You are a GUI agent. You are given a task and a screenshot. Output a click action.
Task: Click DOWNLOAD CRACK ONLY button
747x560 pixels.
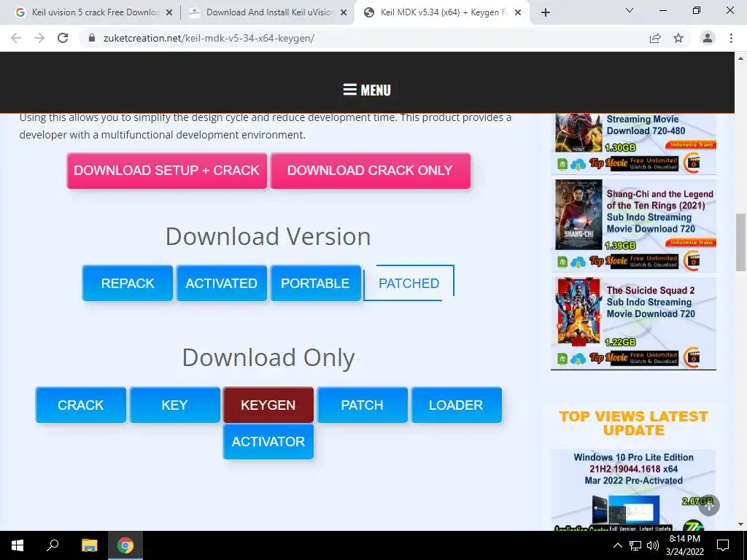click(x=370, y=171)
